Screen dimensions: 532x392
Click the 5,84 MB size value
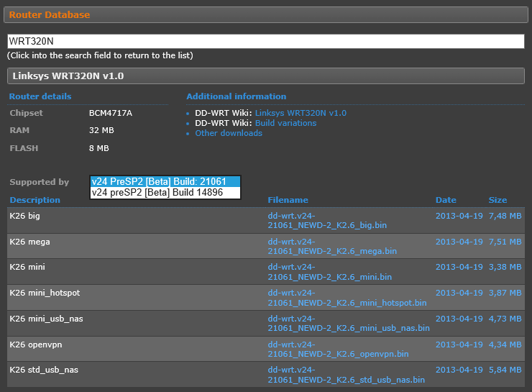pos(505,370)
